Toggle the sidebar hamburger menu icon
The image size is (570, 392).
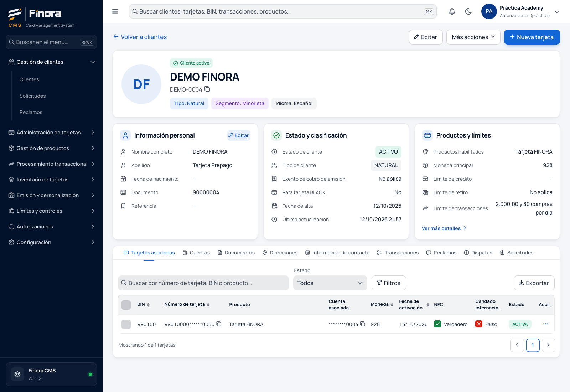tap(115, 11)
